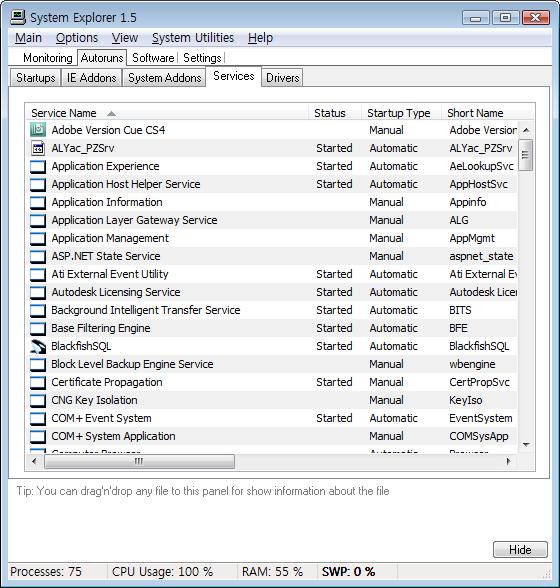Click the ASP.NET State Service icon
This screenshot has width=560, height=588.
tap(38, 256)
